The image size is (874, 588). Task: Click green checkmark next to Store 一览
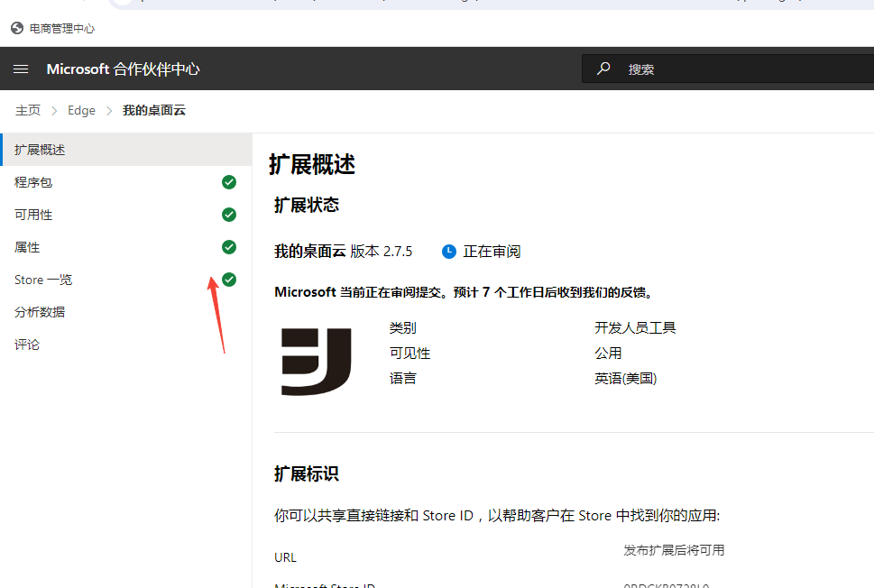229,280
